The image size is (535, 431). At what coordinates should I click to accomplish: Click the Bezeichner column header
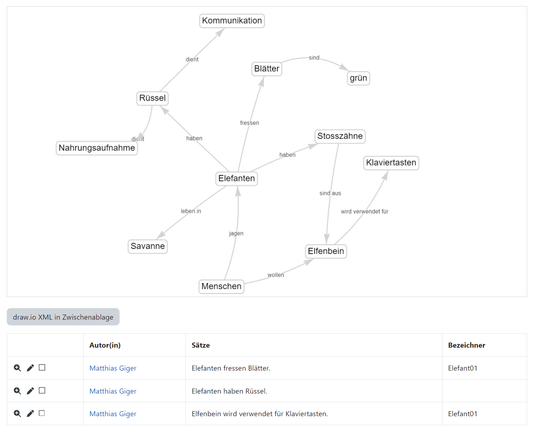tap(466, 345)
